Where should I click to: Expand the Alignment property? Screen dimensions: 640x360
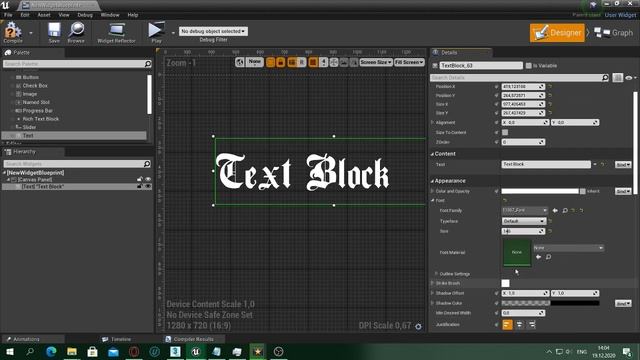(x=432, y=122)
